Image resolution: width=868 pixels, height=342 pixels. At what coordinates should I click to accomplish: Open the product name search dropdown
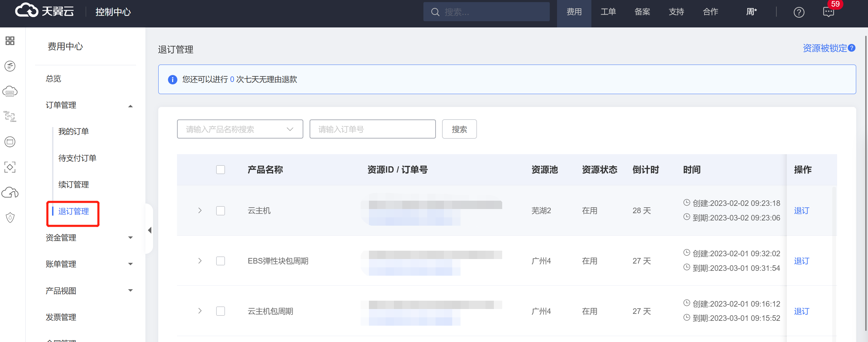[240, 129]
